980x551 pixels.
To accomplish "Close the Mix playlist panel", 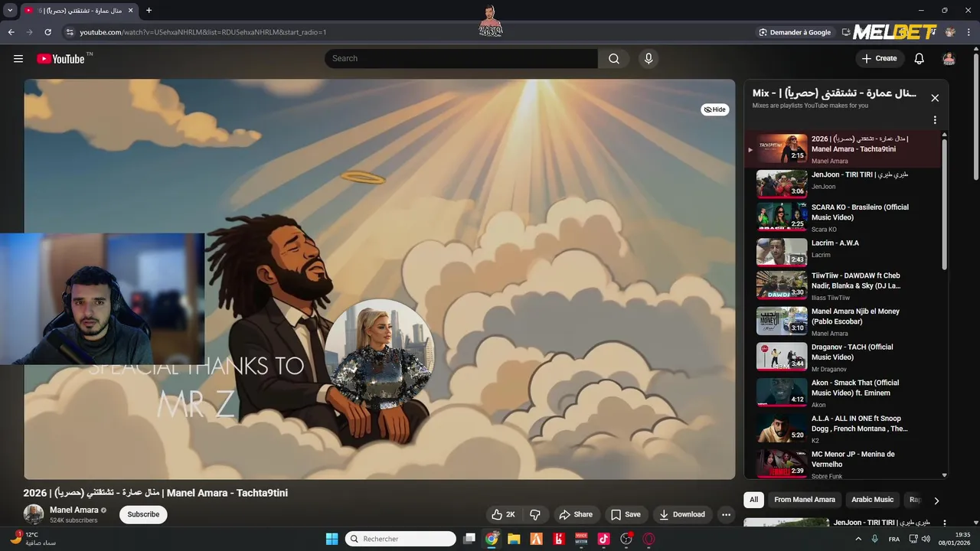I will click(935, 98).
